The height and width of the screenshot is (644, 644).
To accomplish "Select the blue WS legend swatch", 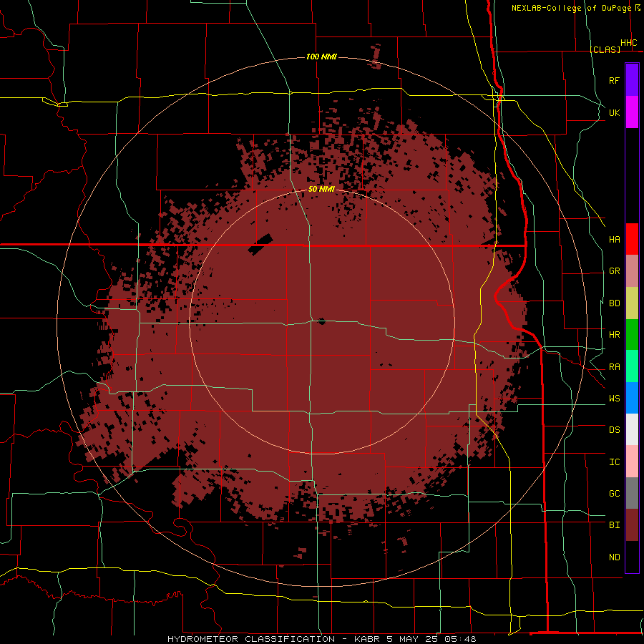I will point(632,398).
